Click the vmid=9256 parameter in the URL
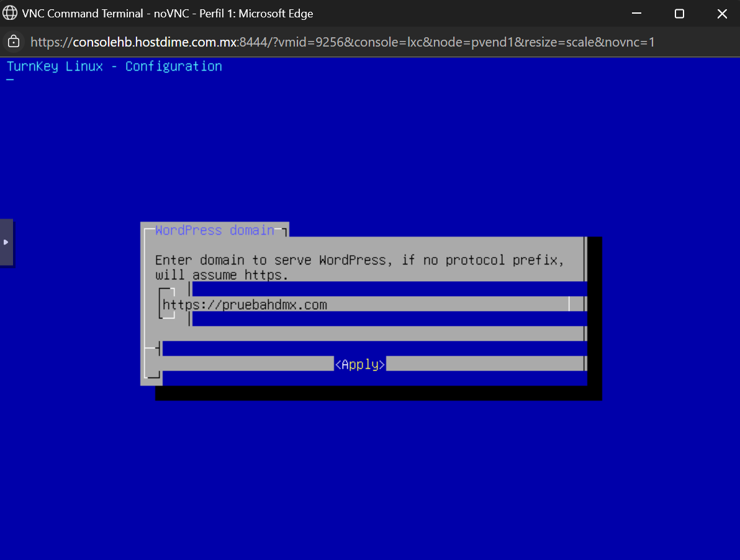740x560 pixels. 312,42
